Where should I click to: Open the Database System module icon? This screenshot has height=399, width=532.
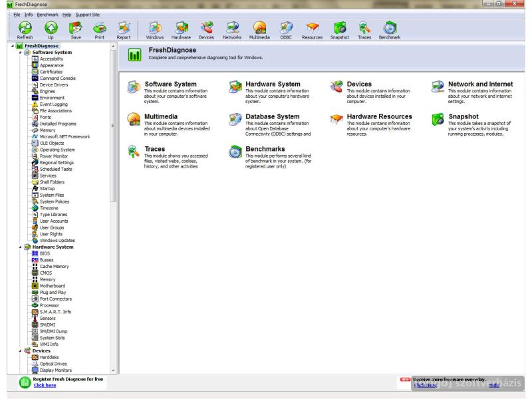(235, 119)
